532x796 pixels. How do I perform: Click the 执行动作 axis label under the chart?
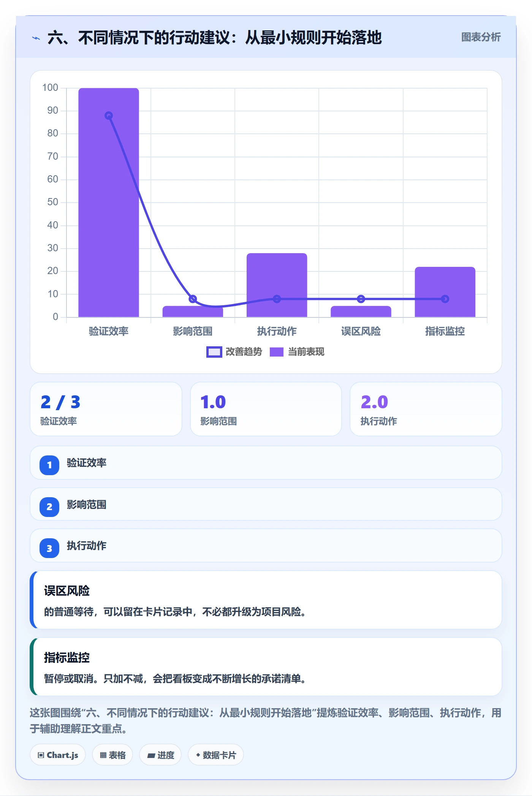click(277, 331)
